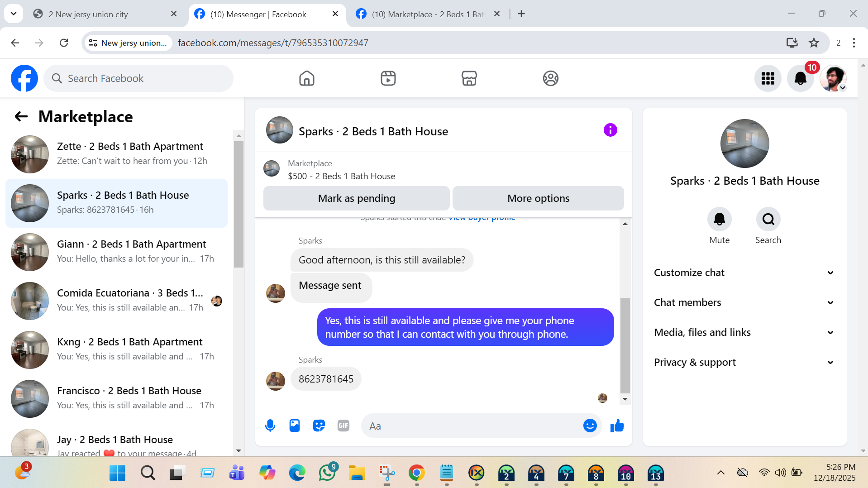Choose a sticker for the chat

tap(319, 426)
